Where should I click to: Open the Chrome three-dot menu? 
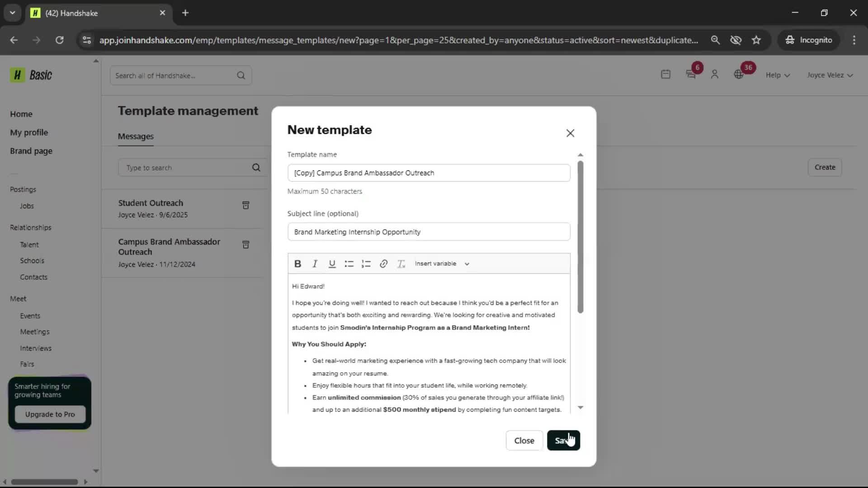click(854, 40)
